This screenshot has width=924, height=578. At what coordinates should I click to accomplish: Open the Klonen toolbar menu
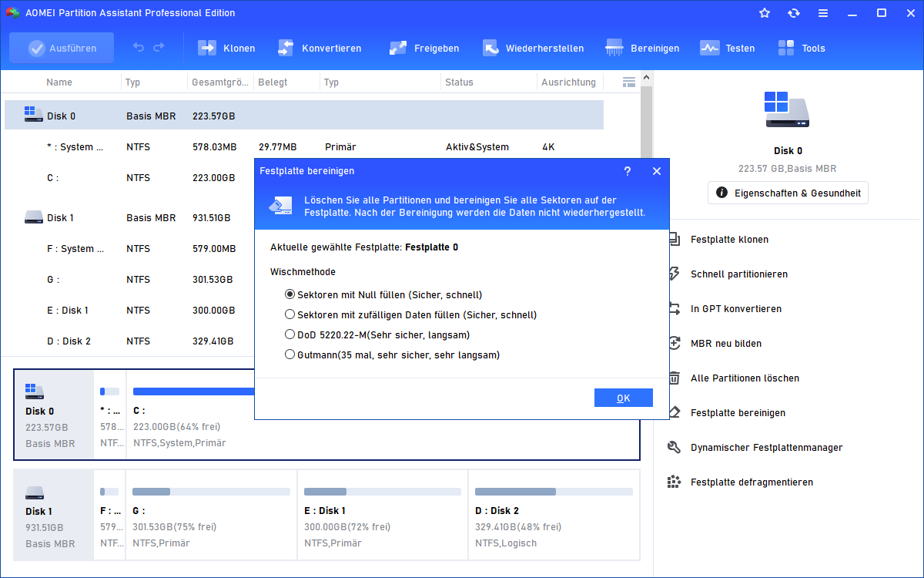[x=227, y=48]
